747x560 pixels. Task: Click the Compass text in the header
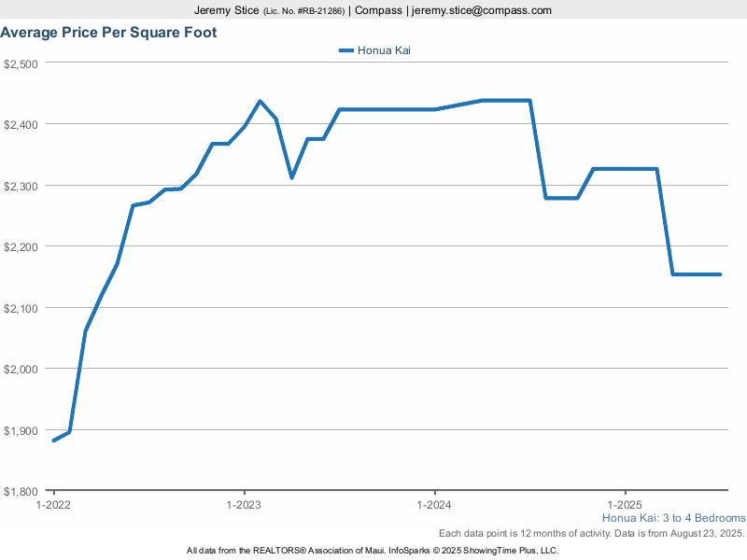(x=378, y=10)
